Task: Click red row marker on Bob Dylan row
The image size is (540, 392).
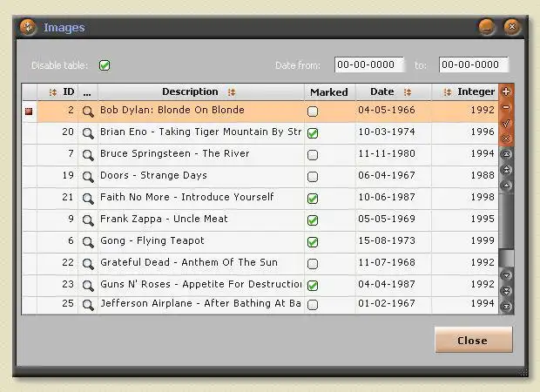Action: click(29, 112)
